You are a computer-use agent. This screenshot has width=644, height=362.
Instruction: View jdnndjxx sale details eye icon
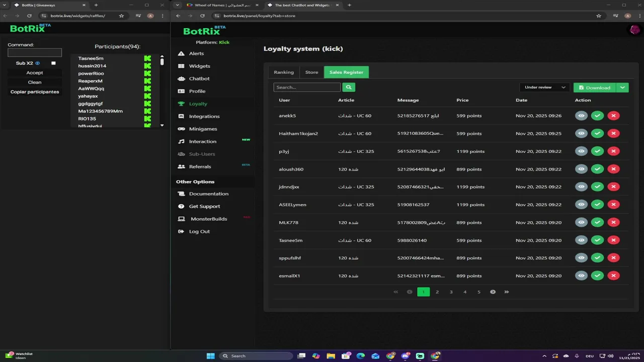[581, 187]
